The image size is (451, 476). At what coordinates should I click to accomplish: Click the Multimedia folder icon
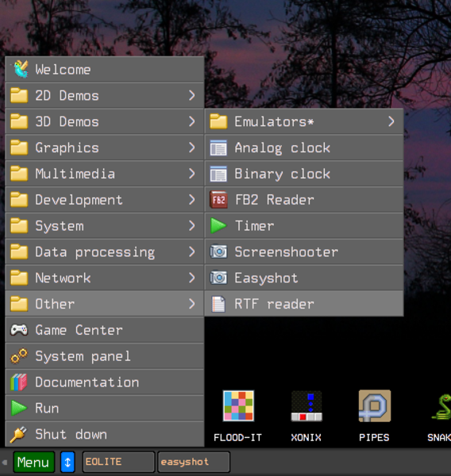point(19,174)
